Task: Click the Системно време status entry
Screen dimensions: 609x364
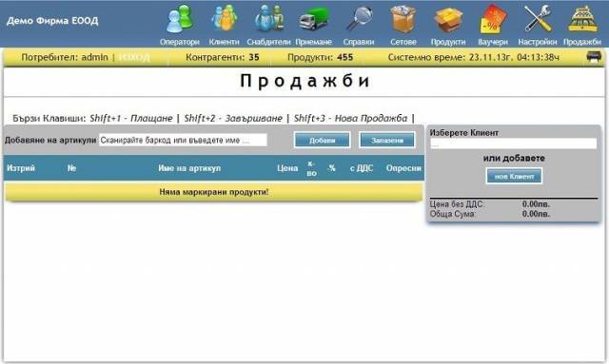Action: (474, 57)
